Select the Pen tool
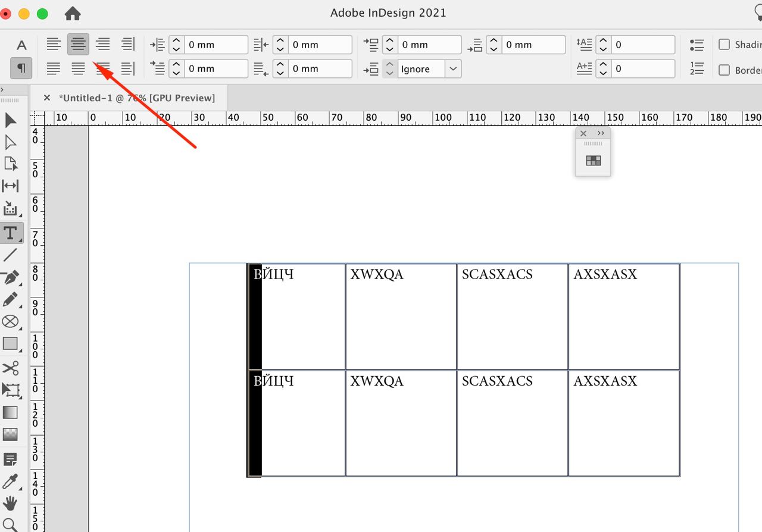This screenshot has height=532, width=762. point(11,277)
